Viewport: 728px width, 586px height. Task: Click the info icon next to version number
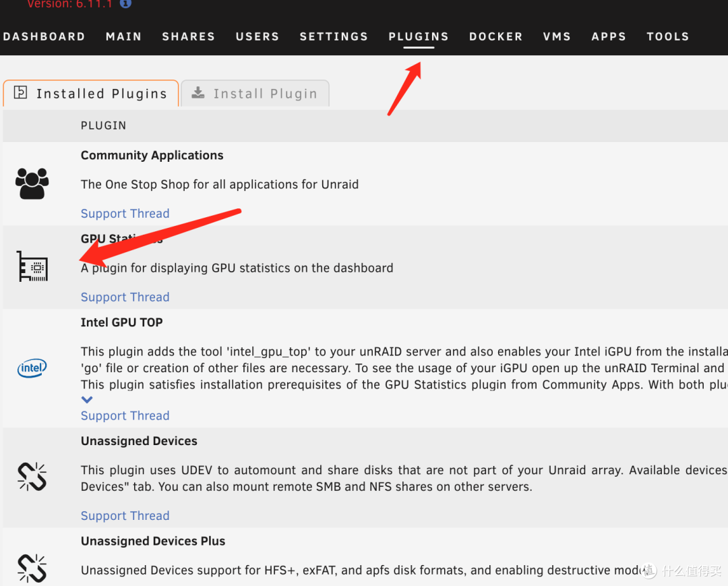(125, 3)
